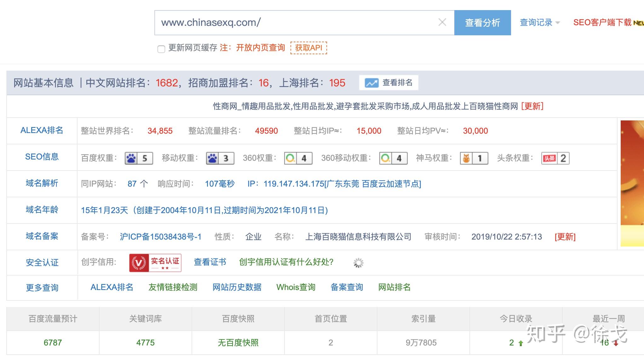Click keyword count 4775
This screenshot has width=644, height=360.
145,343
